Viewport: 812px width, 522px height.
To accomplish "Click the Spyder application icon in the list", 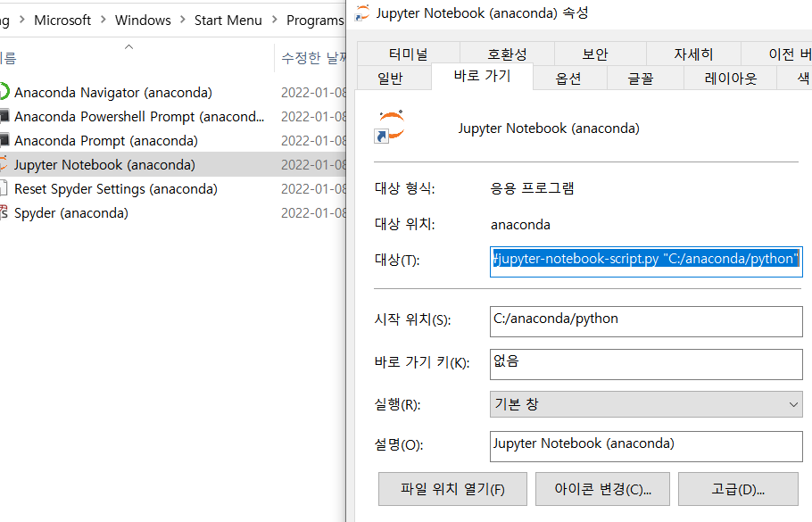I will click(x=4, y=212).
